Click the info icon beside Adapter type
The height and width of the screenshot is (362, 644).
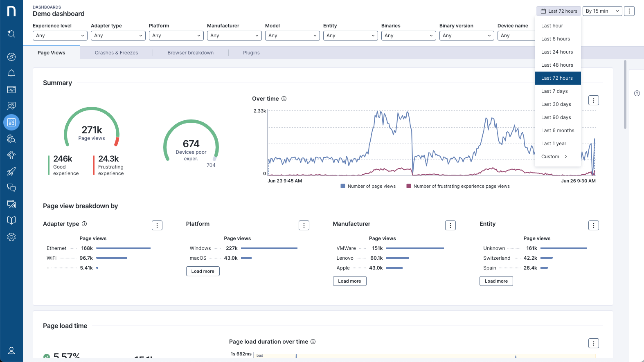coord(84,224)
